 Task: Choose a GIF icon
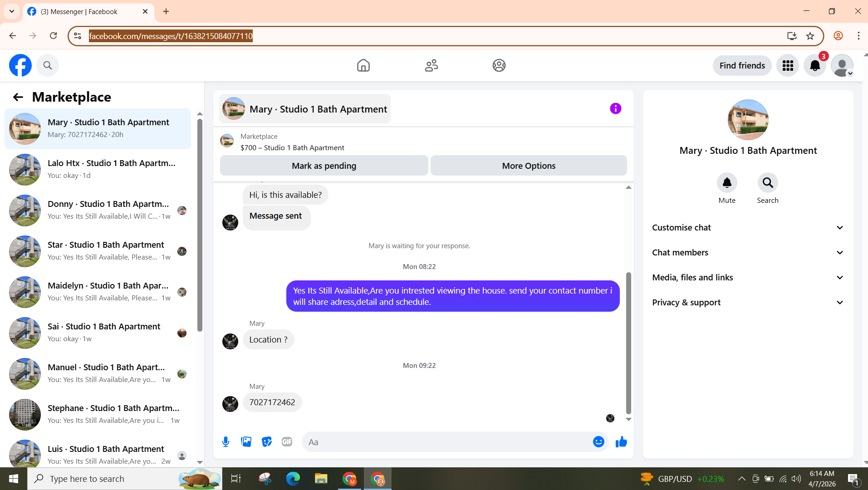point(287,442)
